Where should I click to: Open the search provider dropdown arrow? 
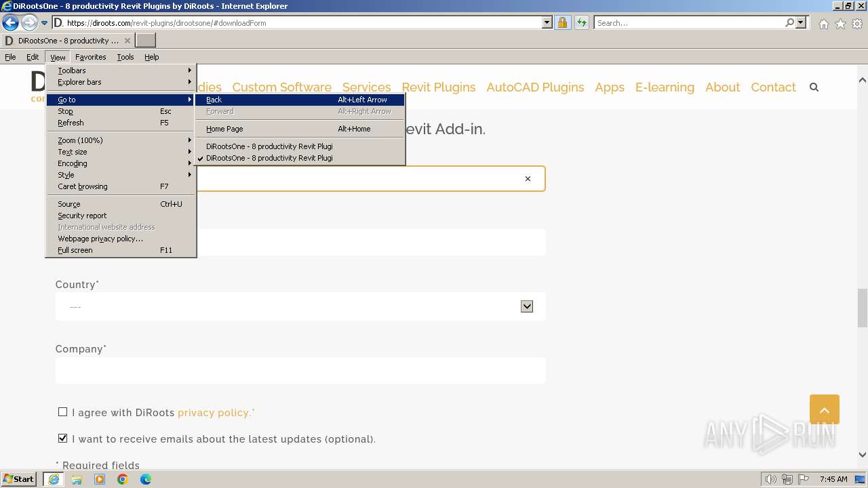tap(801, 23)
